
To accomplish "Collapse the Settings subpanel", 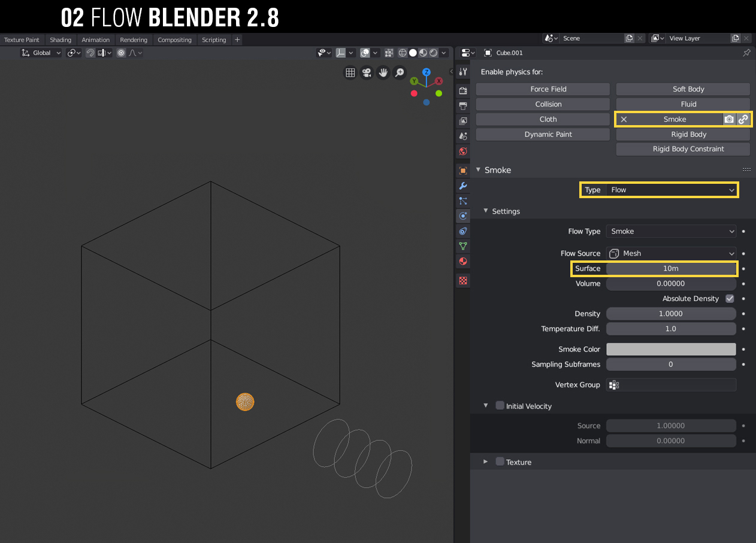I will [x=486, y=211].
